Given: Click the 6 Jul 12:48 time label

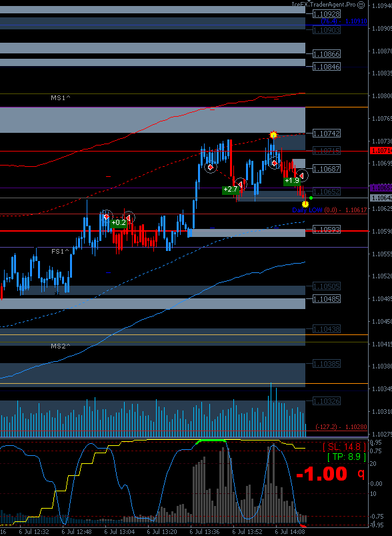Looking at the screenshot, I should click(x=77, y=532).
